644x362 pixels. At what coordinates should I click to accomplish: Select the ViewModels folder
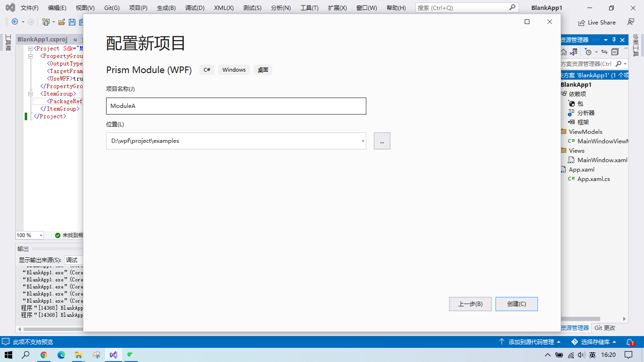click(x=585, y=132)
